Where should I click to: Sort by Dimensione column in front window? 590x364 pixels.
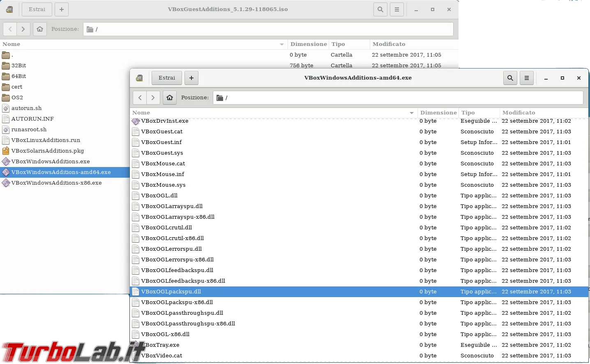pyautogui.click(x=438, y=113)
